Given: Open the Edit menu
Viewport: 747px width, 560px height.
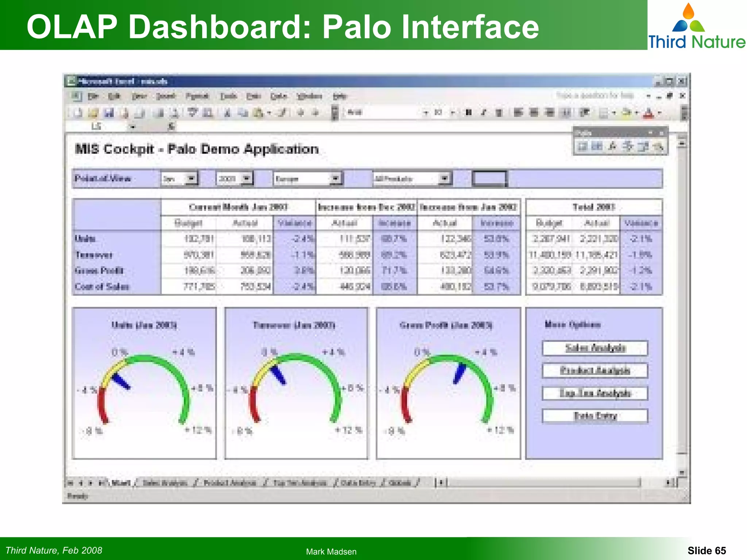Looking at the screenshot, I should tap(114, 96).
